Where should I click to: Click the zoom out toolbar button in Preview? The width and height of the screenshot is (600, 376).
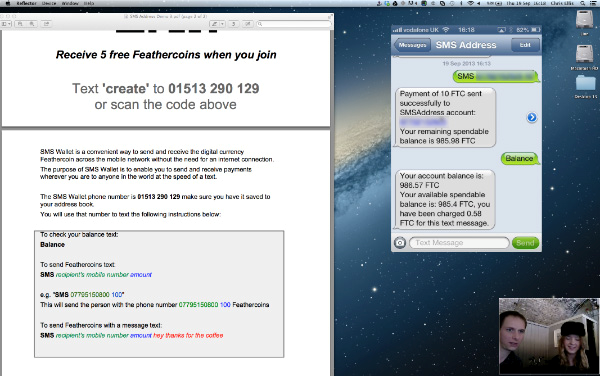point(20,24)
